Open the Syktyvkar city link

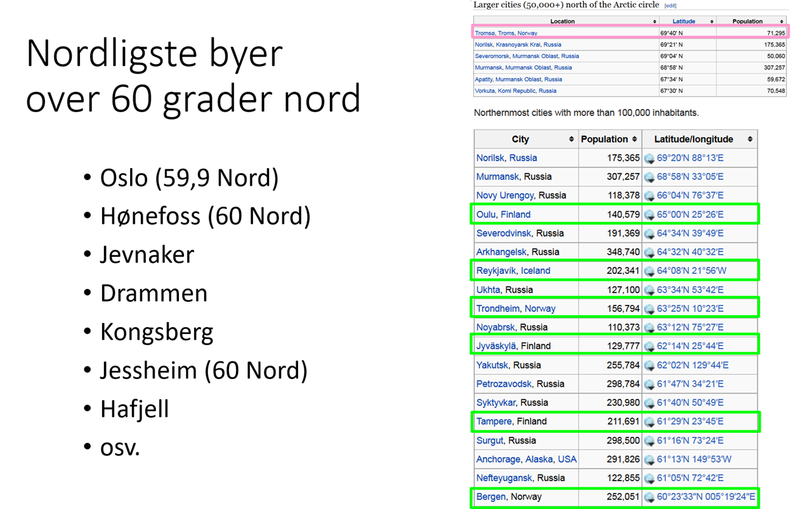pyautogui.click(x=497, y=403)
